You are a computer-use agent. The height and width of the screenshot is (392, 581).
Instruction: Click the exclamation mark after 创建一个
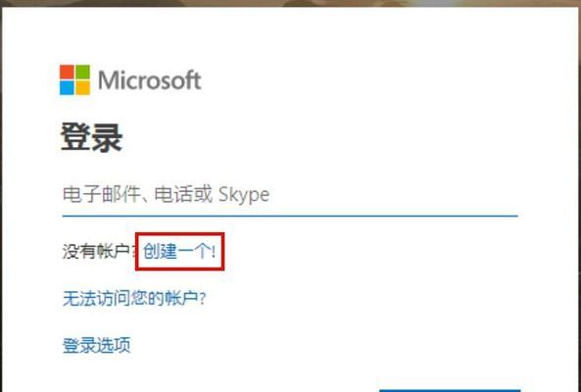click(x=214, y=252)
